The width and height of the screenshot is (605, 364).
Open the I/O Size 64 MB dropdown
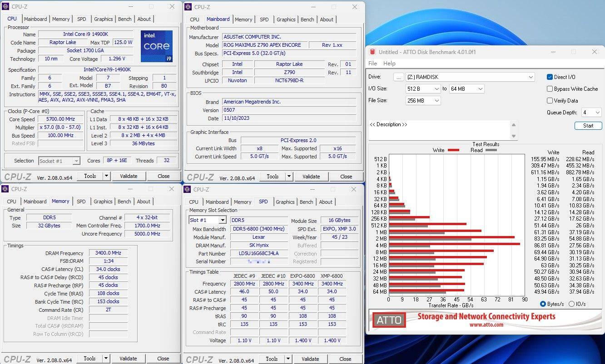(466, 89)
